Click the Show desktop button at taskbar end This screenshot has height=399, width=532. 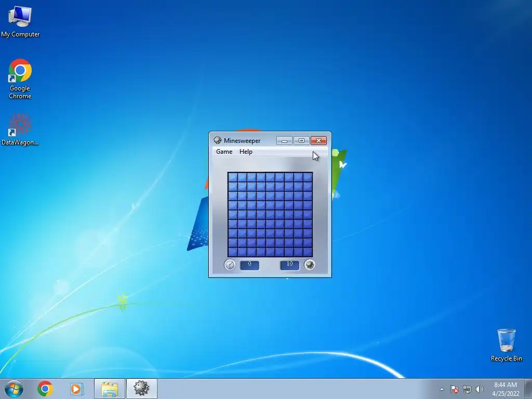[528, 389]
